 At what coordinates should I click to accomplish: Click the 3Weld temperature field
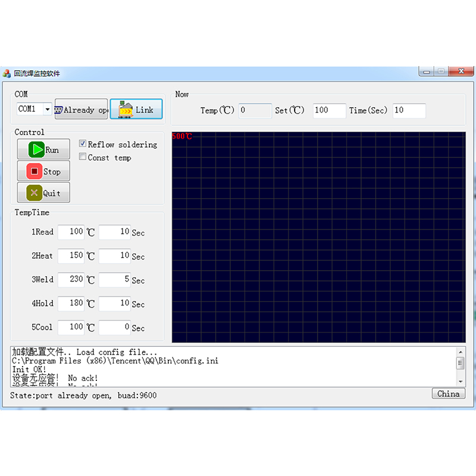click(x=71, y=279)
